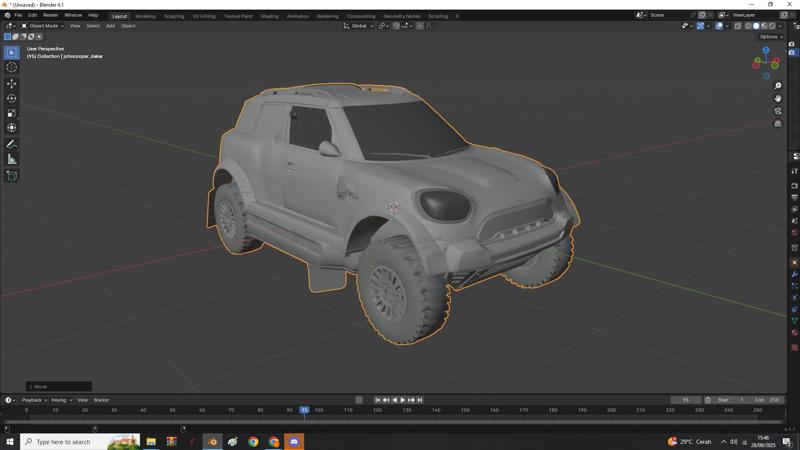Open the File menu
Image resolution: width=800 pixels, height=450 pixels.
tap(18, 15)
